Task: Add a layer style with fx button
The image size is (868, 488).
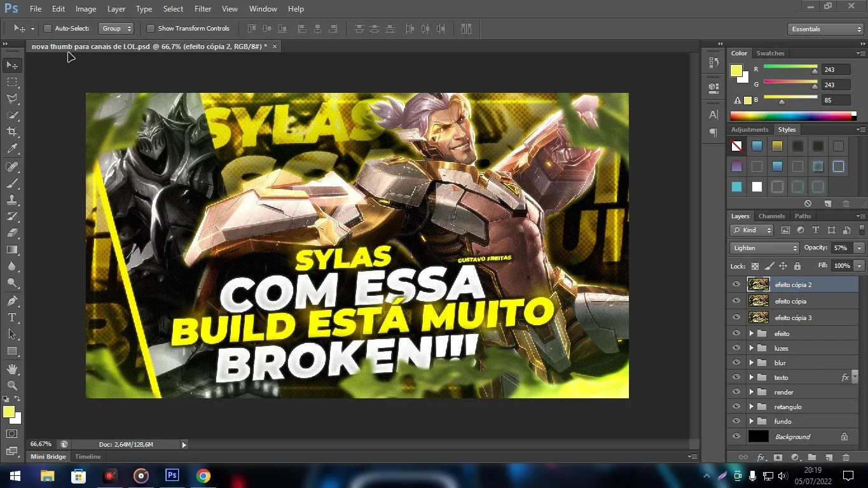Action: tap(761, 457)
